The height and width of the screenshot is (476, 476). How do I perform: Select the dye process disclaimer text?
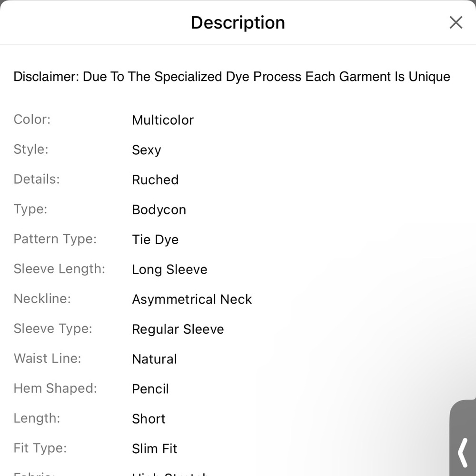coord(231,77)
